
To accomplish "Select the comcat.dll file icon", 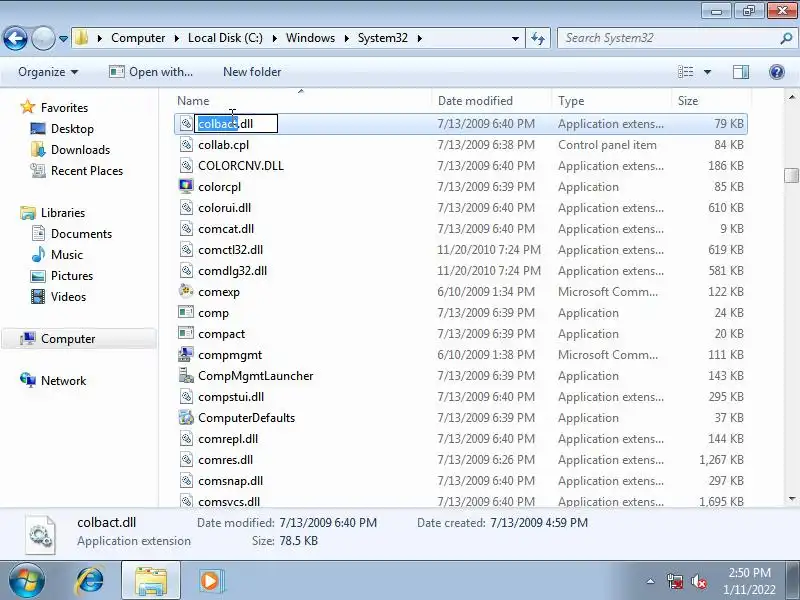I will click(x=186, y=229).
